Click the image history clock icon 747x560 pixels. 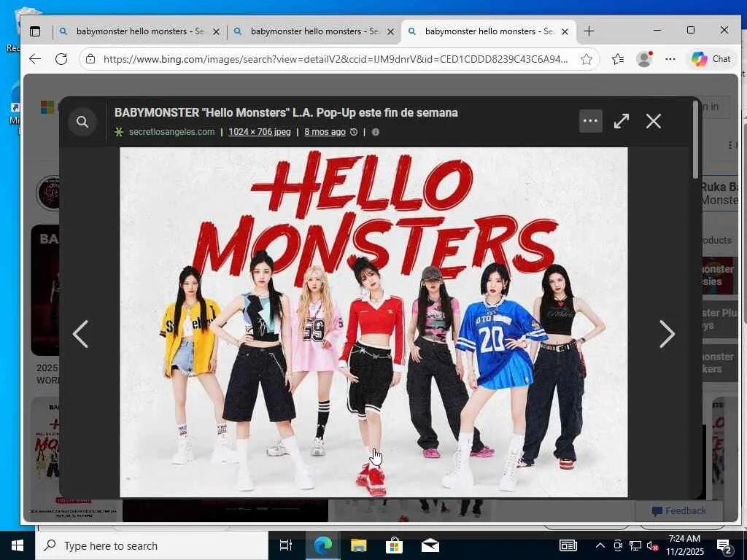[354, 132]
